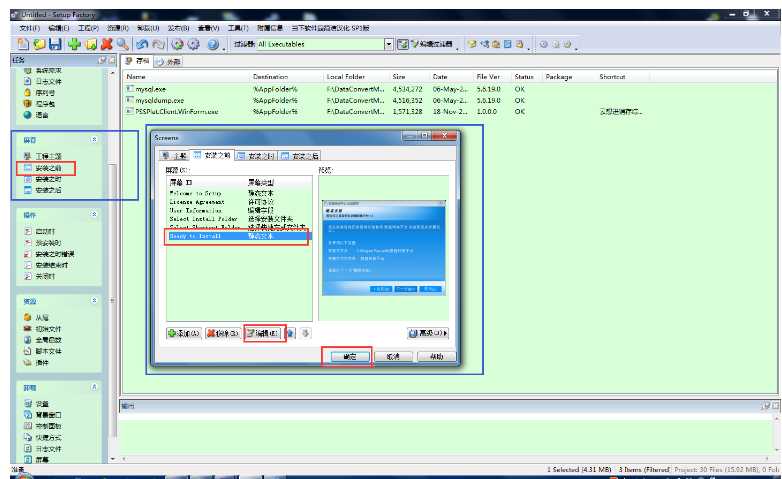Open 工程主题 in the sidebar

click(x=43, y=156)
